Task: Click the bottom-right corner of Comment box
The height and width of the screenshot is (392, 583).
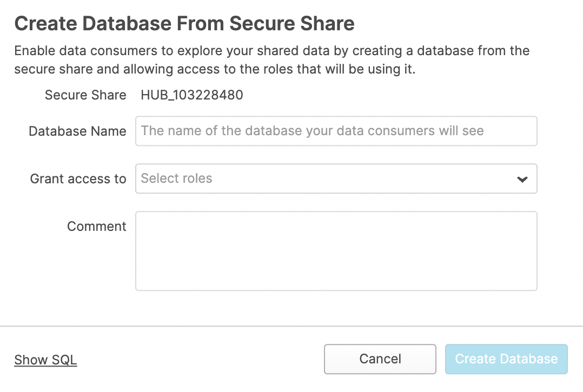Action: [534, 287]
